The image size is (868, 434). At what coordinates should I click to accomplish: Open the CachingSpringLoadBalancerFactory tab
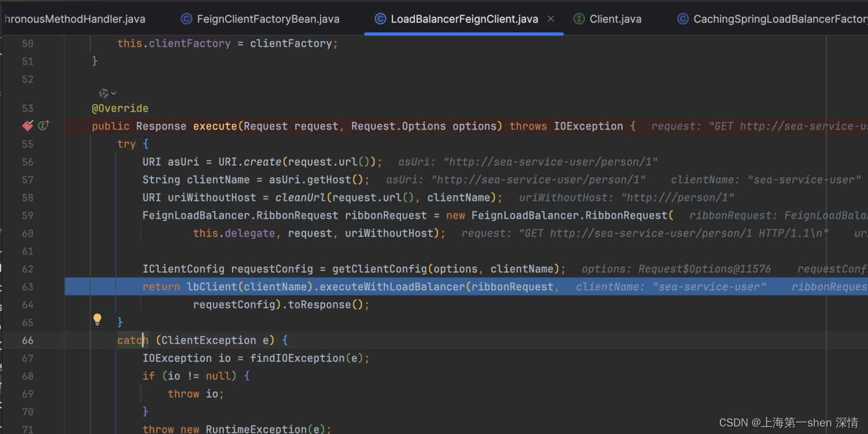[x=781, y=19]
